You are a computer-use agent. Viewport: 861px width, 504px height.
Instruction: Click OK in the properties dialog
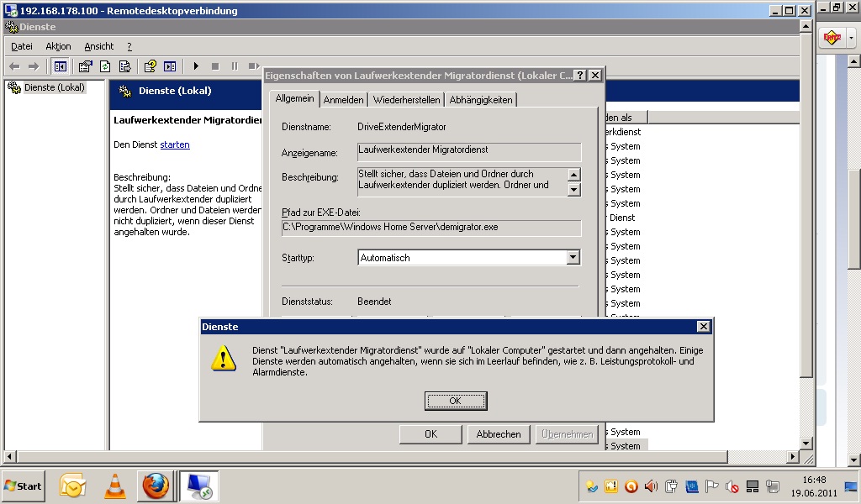pos(430,433)
